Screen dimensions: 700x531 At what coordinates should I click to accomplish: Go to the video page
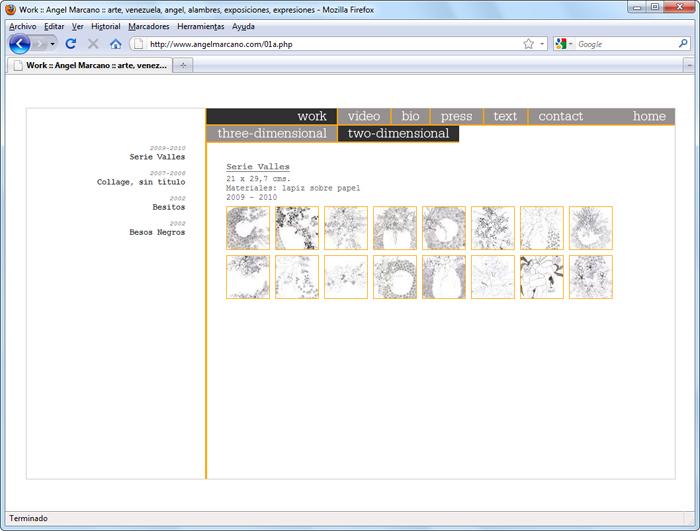[x=364, y=116]
